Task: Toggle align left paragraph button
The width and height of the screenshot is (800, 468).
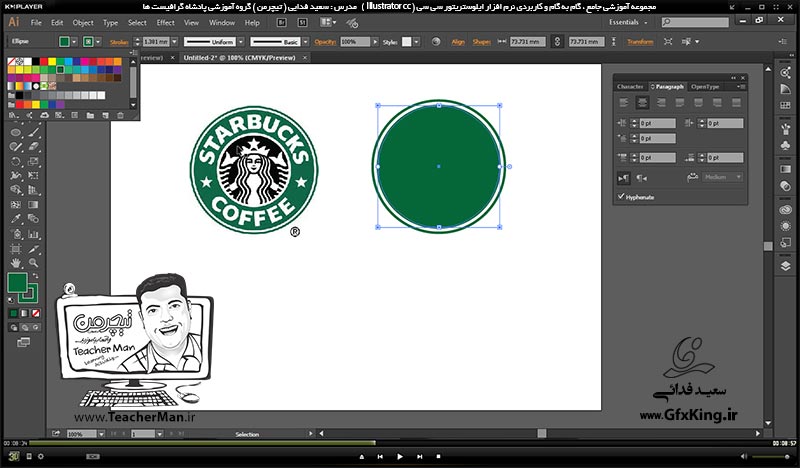Action: pos(623,103)
